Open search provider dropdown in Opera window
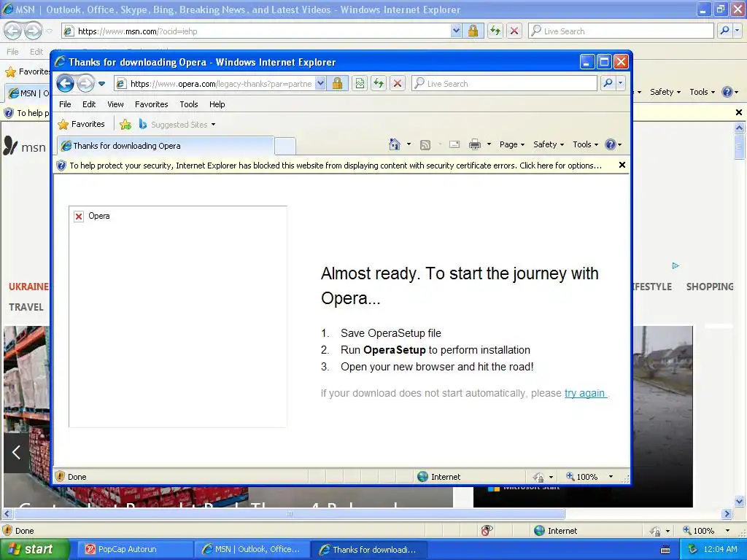This screenshot has width=747, height=560. [x=620, y=84]
